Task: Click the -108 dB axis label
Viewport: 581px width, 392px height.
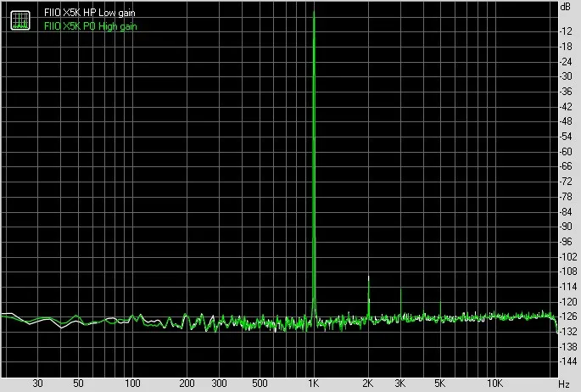Action: click(567, 272)
